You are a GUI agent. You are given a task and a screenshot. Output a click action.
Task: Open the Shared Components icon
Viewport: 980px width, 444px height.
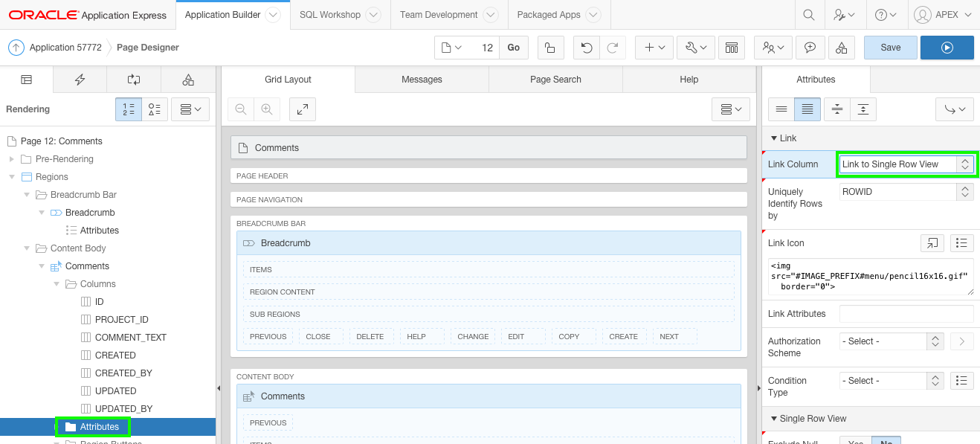pyautogui.click(x=841, y=48)
